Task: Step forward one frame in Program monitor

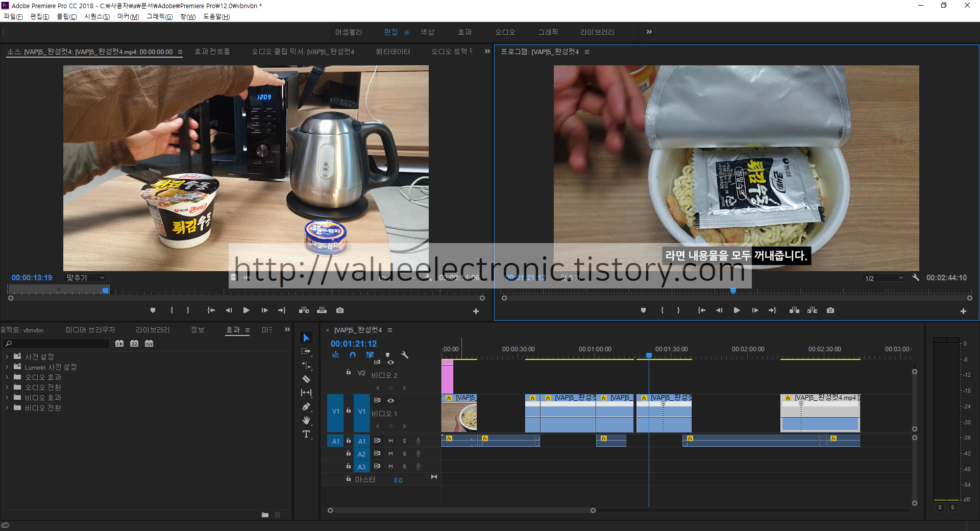Action: coord(755,310)
